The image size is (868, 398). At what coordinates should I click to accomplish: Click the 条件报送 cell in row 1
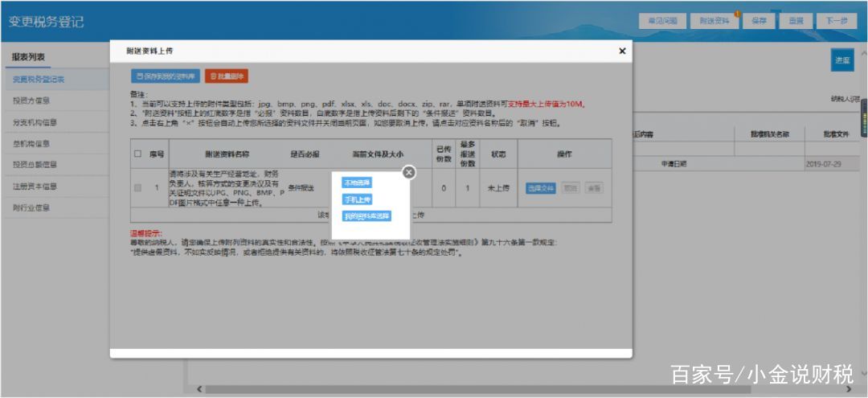click(x=301, y=188)
